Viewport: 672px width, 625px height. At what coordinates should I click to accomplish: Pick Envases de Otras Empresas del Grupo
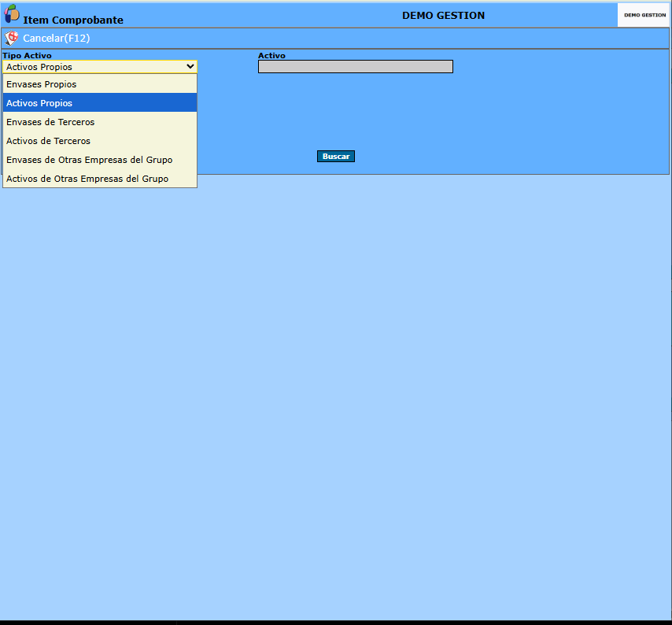tap(100, 160)
